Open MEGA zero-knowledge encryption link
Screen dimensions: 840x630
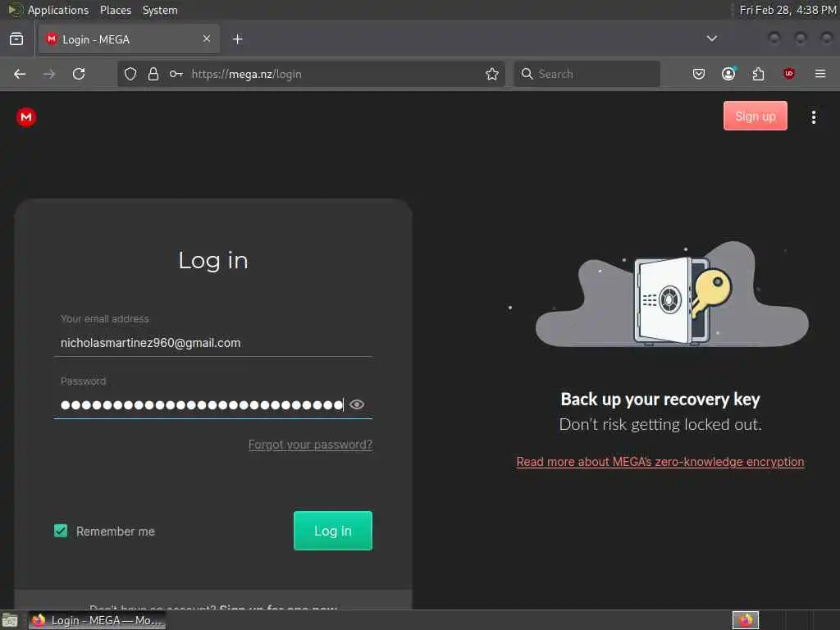point(660,462)
